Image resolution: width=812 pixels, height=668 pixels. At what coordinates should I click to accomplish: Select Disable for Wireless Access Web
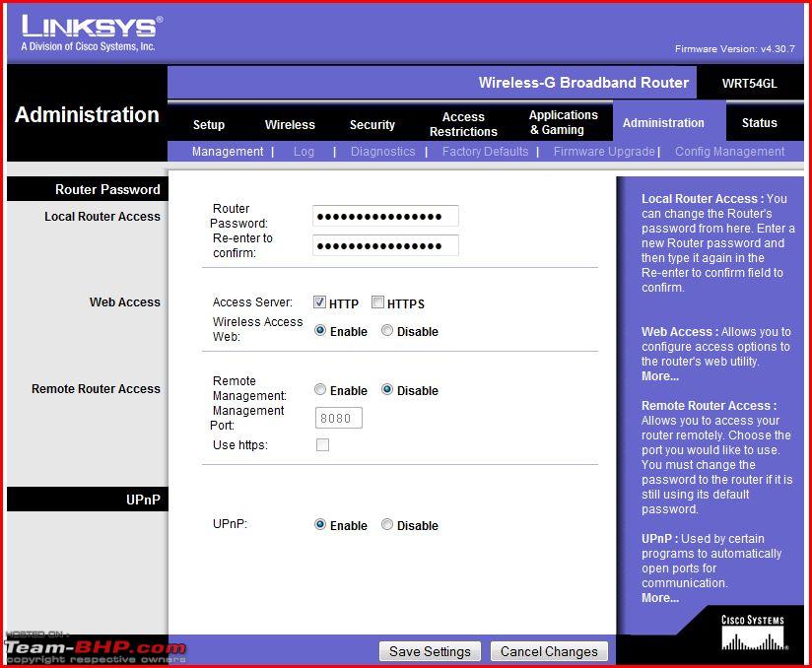point(387,330)
